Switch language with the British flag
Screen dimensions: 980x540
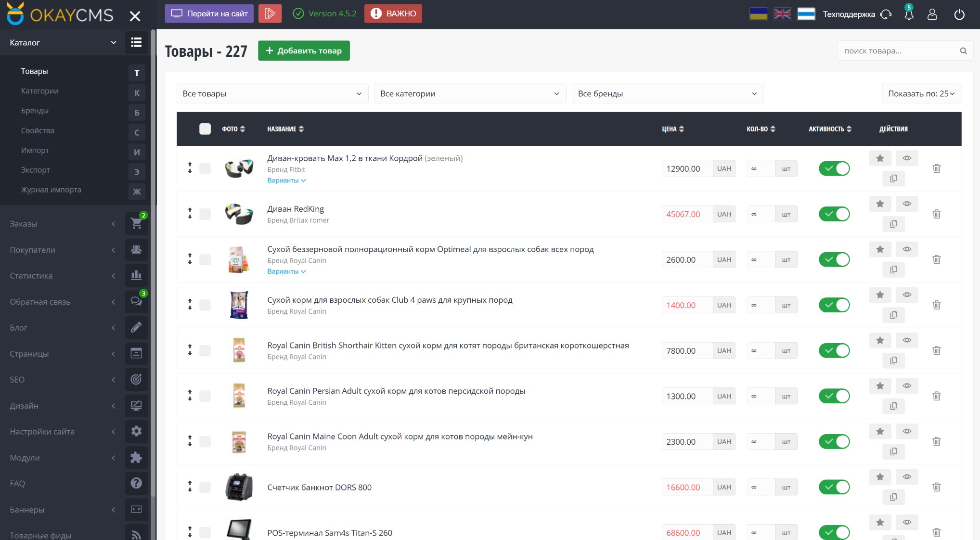[783, 14]
